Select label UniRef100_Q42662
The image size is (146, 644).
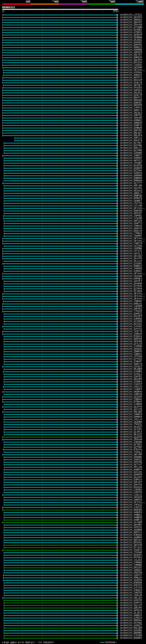pyautogui.click(x=131, y=40)
